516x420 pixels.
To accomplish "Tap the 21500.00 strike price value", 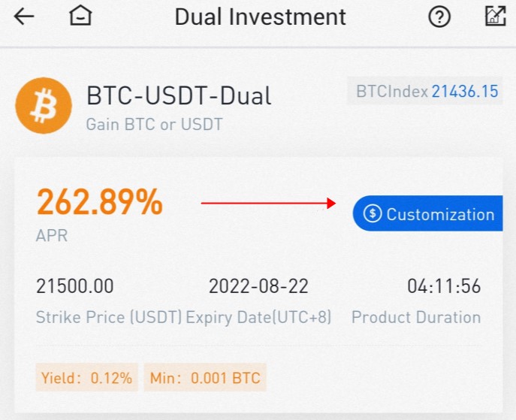I will click(75, 286).
